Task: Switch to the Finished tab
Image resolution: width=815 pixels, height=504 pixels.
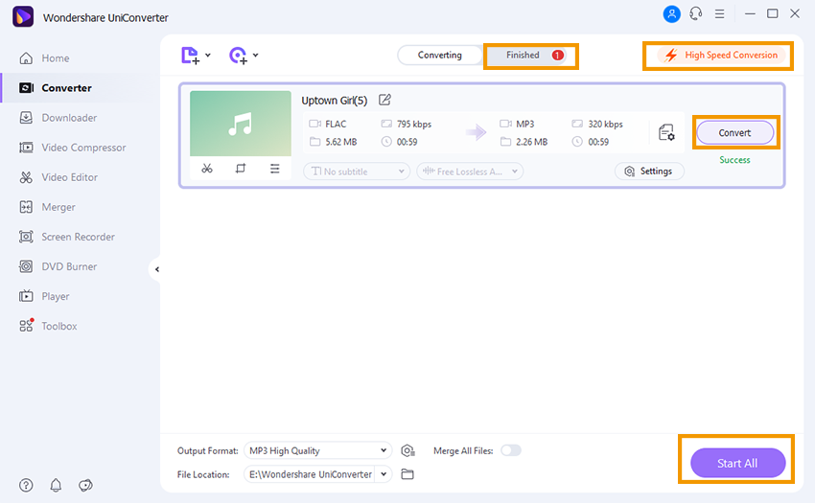Action: [530, 56]
